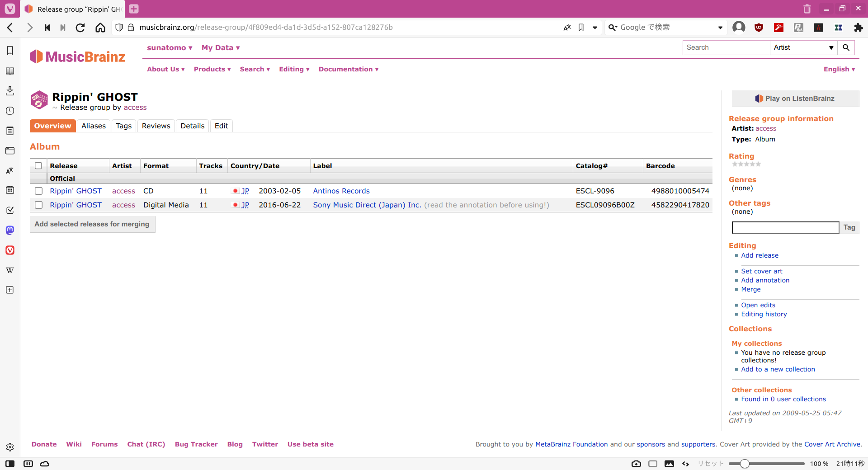Open the Artist search type dropdown
Image resolution: width=868 pixels, height=470 pixels.
[803, 47]
